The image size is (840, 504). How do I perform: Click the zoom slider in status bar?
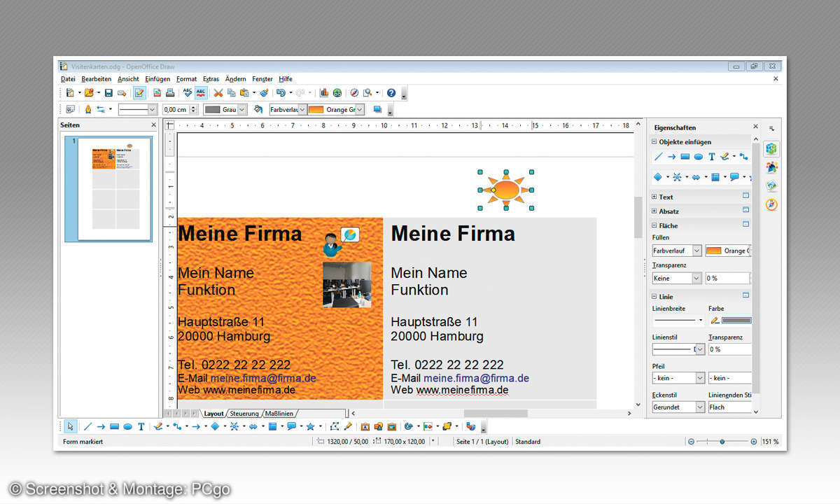[x=722, y=442]
